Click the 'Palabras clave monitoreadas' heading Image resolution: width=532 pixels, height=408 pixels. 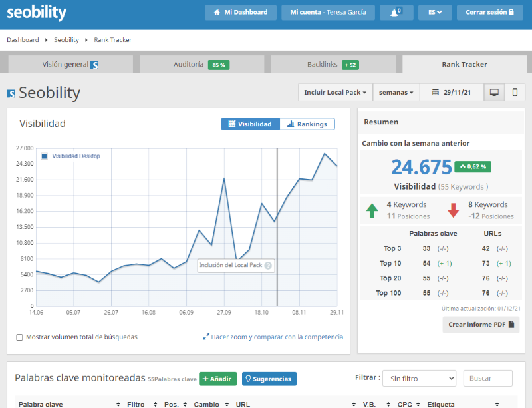click(80, 378)
